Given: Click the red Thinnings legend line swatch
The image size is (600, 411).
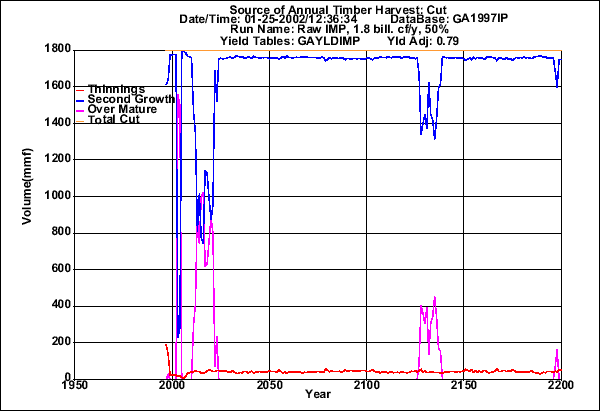Looking at the screenshot, I should (x=81, y=90).
